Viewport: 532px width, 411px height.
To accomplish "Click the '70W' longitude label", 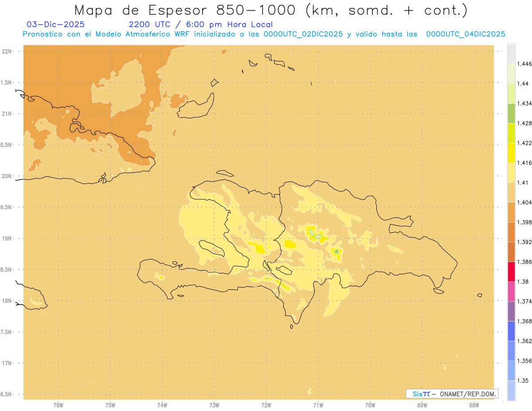I will tap(370, 405).
